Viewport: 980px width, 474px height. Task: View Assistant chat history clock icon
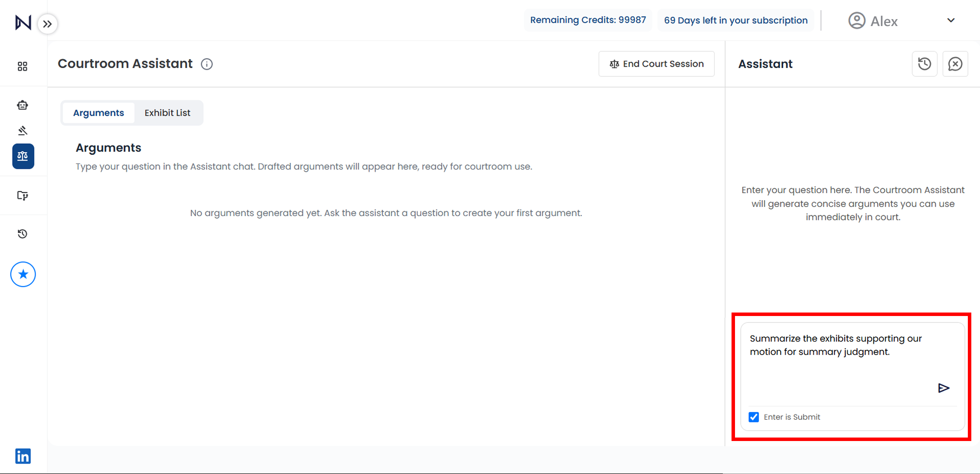coord(924,64)
